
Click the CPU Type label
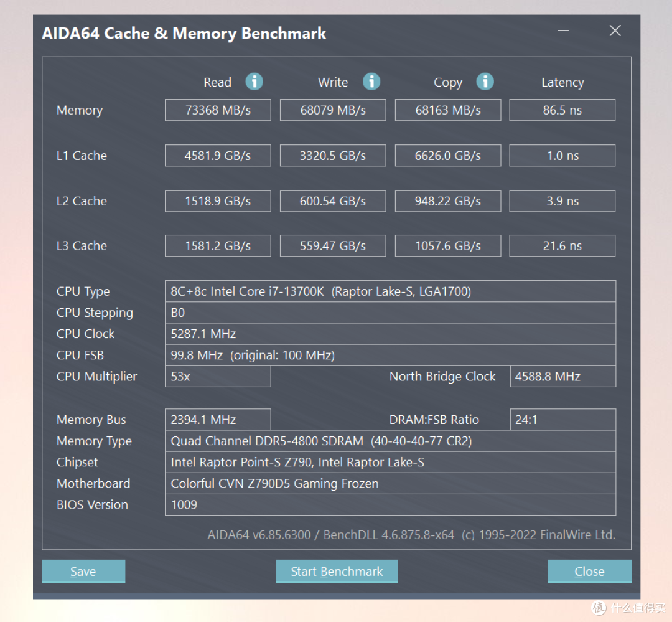(x=83, y=291)
